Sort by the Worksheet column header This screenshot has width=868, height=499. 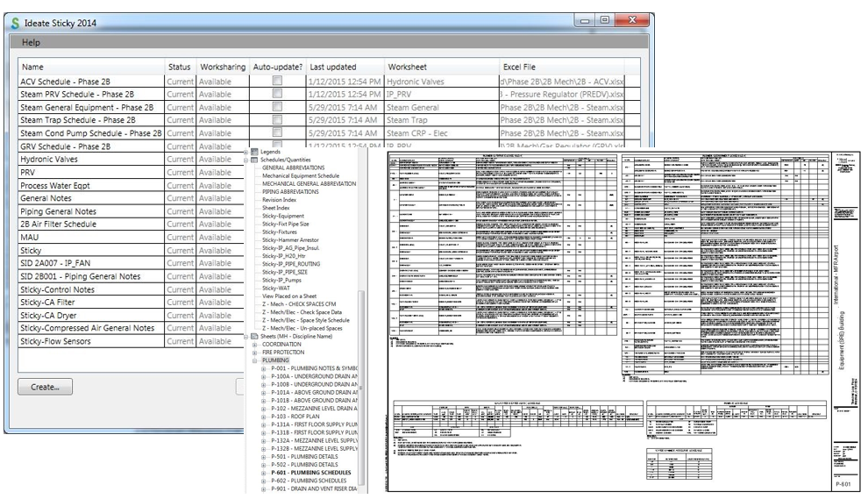coord(441,67)
